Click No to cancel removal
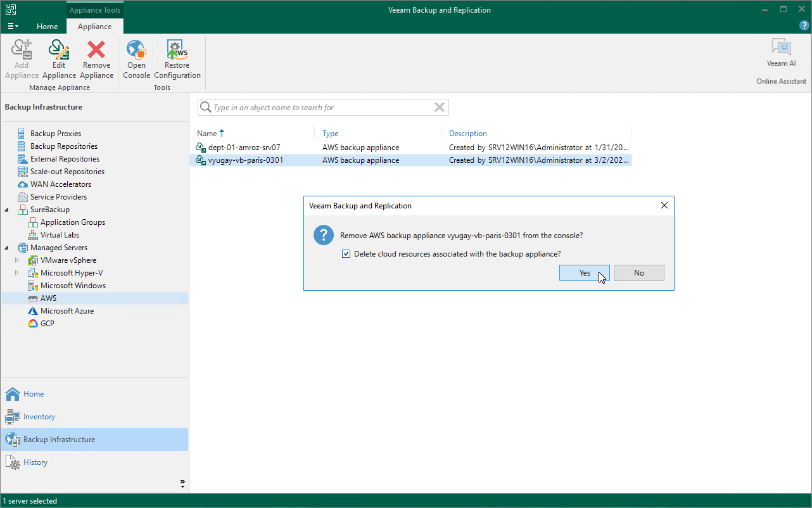 [639, 273]
